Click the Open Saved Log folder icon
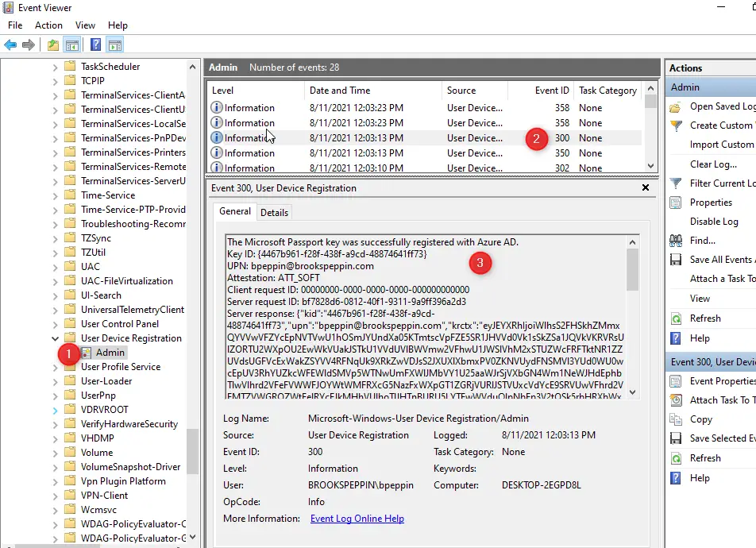The height and width of the screenshot is (548, 756). coord(676,106)
